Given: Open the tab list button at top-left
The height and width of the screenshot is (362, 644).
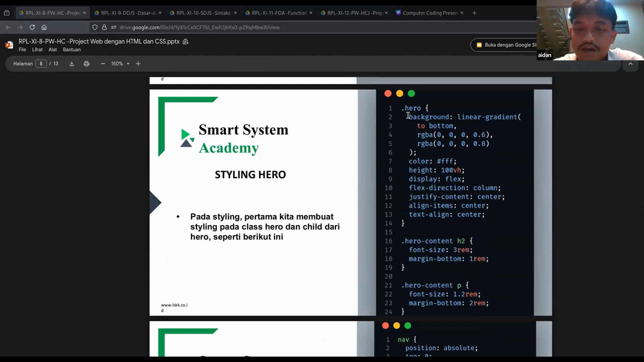Looking at the screenshot, I should [x=7, y=13].
